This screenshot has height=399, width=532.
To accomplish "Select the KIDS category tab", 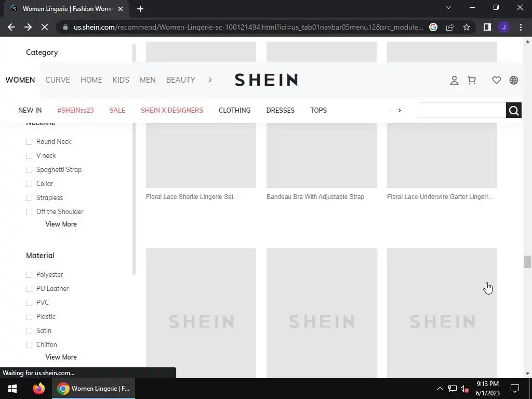I will (x=121, y=79).
